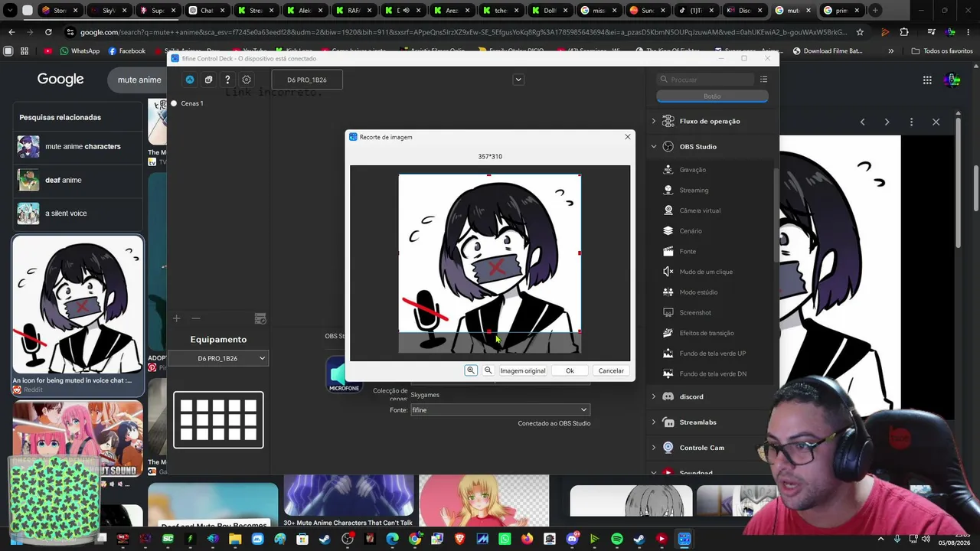
Task: Open 'a silent voice' related search
Action: coord(77,214)
